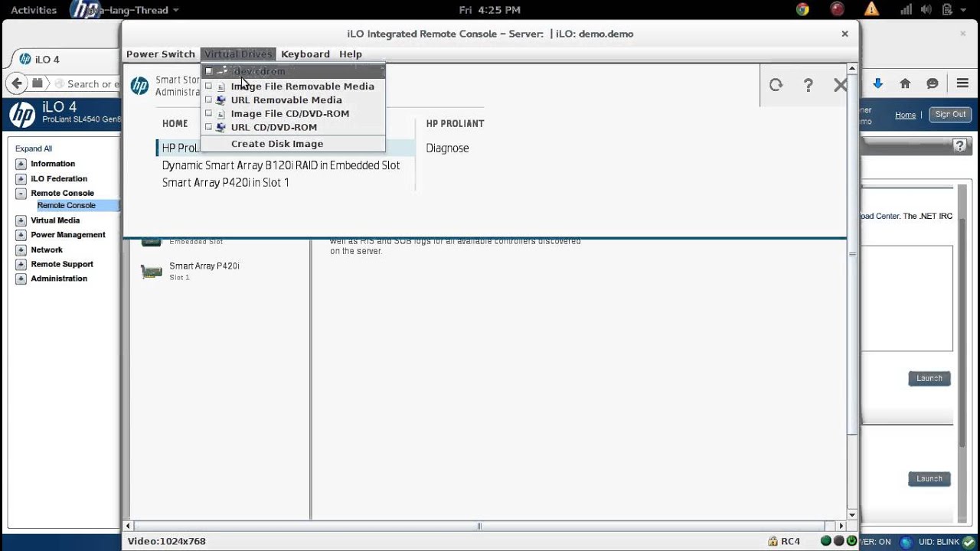The height and width of the screenshot is (551, 980).
Task: Expand the Power Management tree node
Action: (x=21, y=235)
